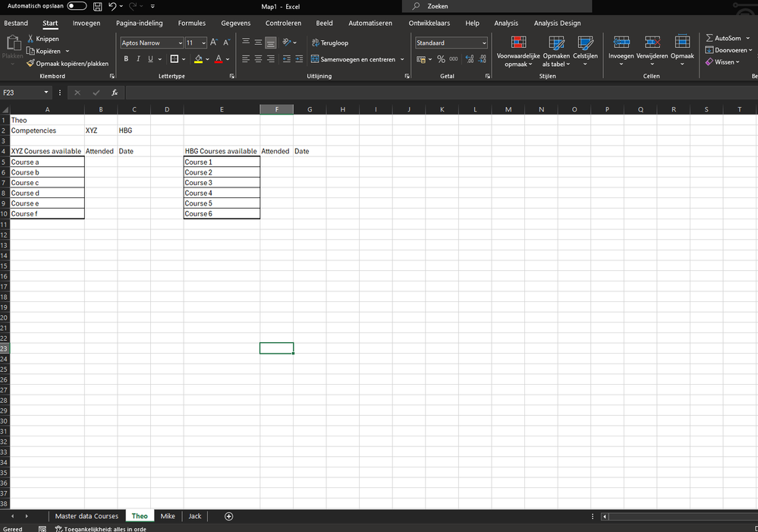Click the accounting currency format icon
This screenshot has width=758, height=532.
(x=420, y=59)
